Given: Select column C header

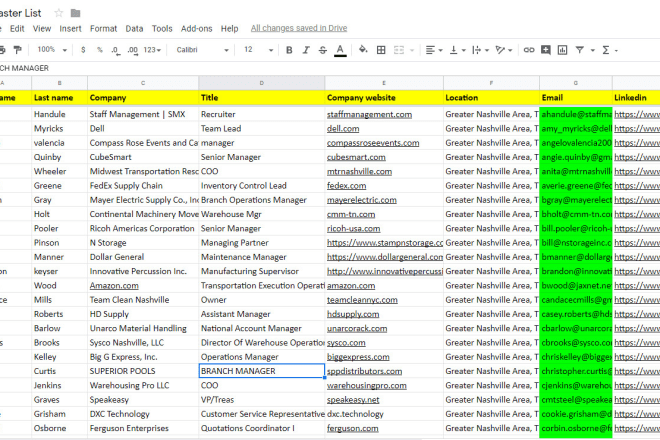Looking at the screenshot, I should click(x=143, y=83).
